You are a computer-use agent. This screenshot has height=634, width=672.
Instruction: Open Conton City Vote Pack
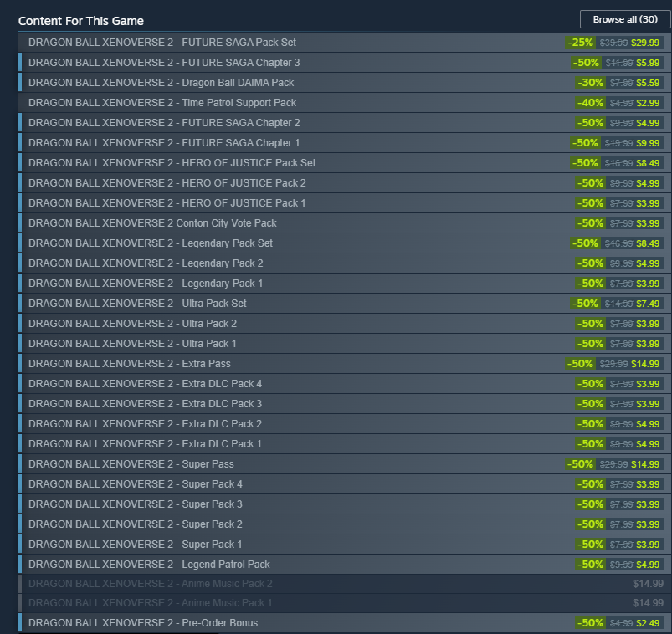point(345,223)
